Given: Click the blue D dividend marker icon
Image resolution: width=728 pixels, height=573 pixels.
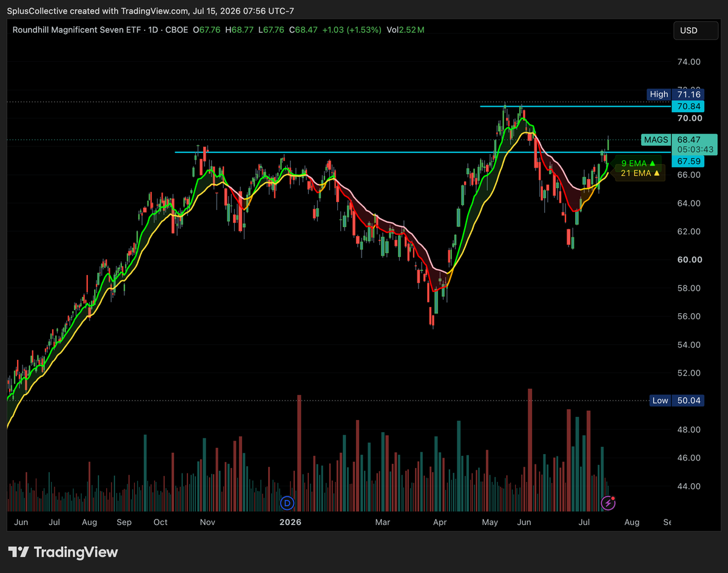Looking at the screenshot, I should pos(288,503).
